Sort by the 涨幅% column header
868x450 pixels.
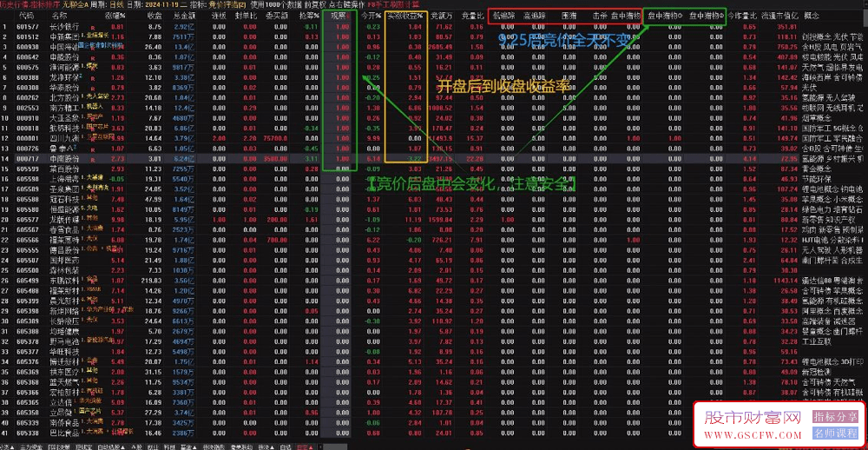(115, 16)
